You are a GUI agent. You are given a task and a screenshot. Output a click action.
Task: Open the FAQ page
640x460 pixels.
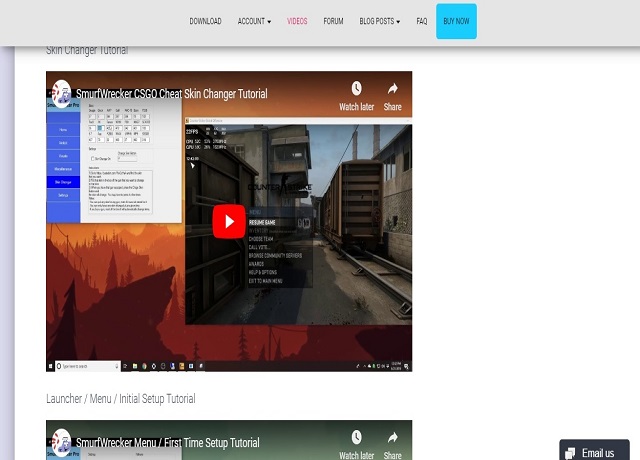[x=422, y=21]
